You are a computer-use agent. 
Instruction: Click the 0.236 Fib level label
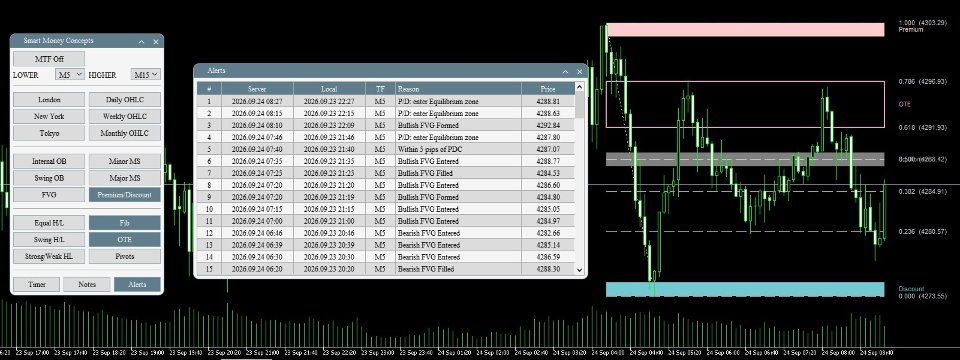(923, 231)
